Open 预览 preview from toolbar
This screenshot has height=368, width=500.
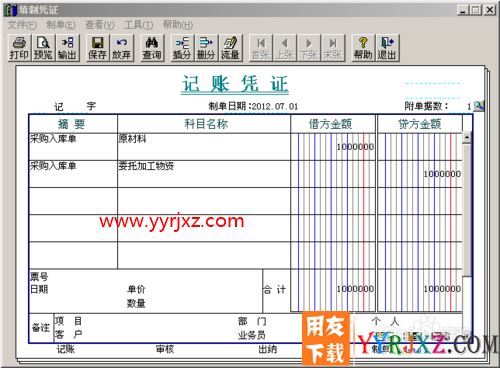(x=43, y=48)
